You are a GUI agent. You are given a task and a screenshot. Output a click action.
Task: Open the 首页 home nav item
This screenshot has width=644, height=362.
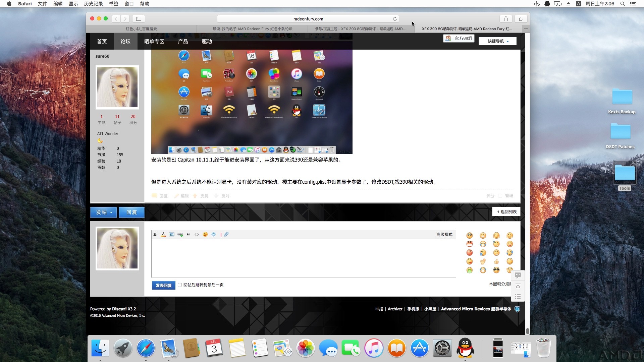[x=102, y=42]
